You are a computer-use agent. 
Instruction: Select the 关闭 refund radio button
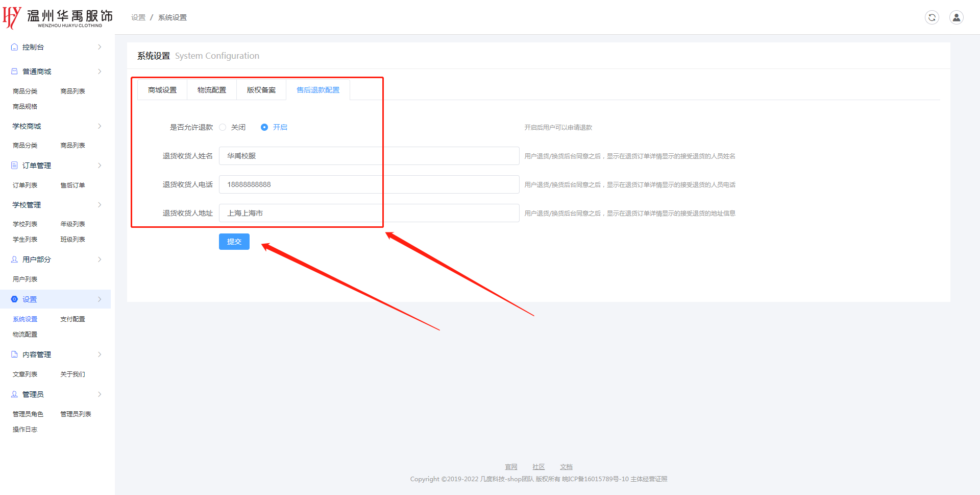pyautogui.click(x=223, y=127)
